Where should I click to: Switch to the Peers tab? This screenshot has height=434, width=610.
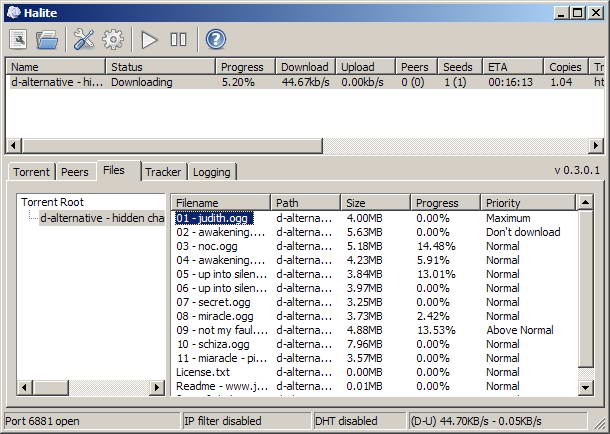point(75,172)
